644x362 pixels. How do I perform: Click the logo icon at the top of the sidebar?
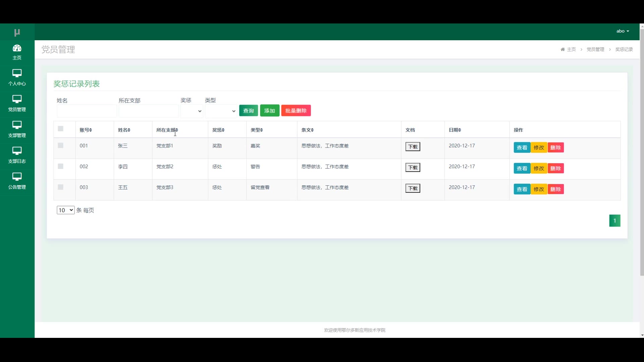click(x=17, y=32)
